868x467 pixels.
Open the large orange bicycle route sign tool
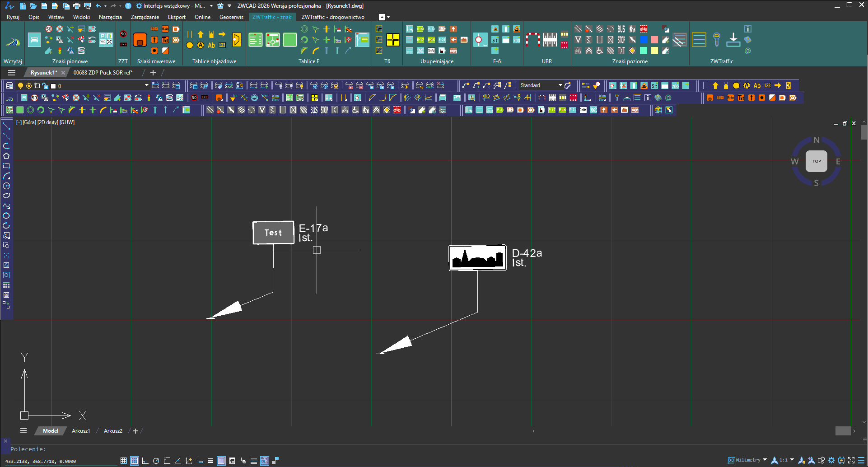140,40
